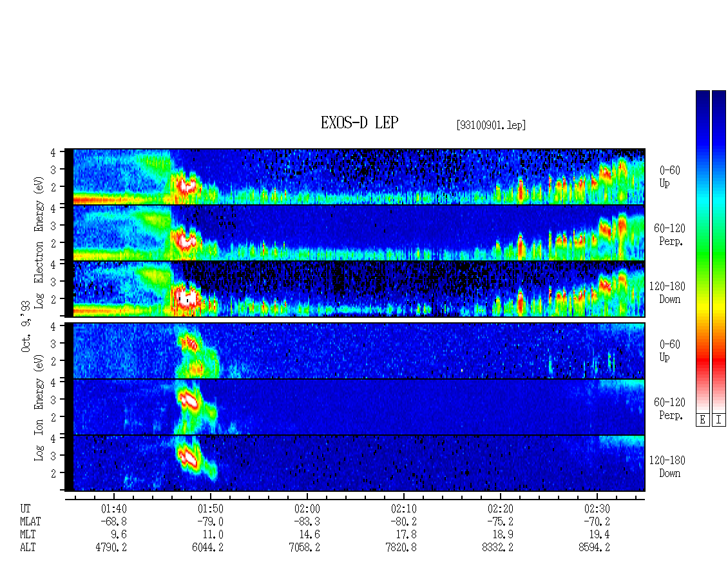Click the EXOS-D LEP title

[359, 122]
